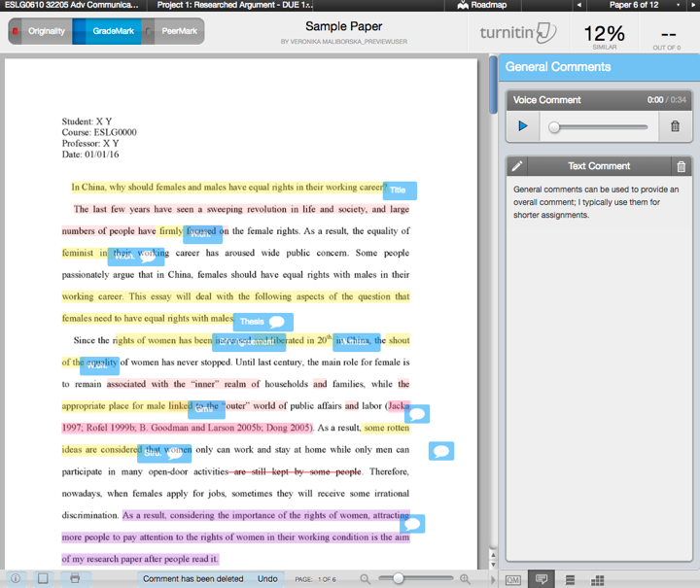Open the paper information icon

[x=16, y=578]
